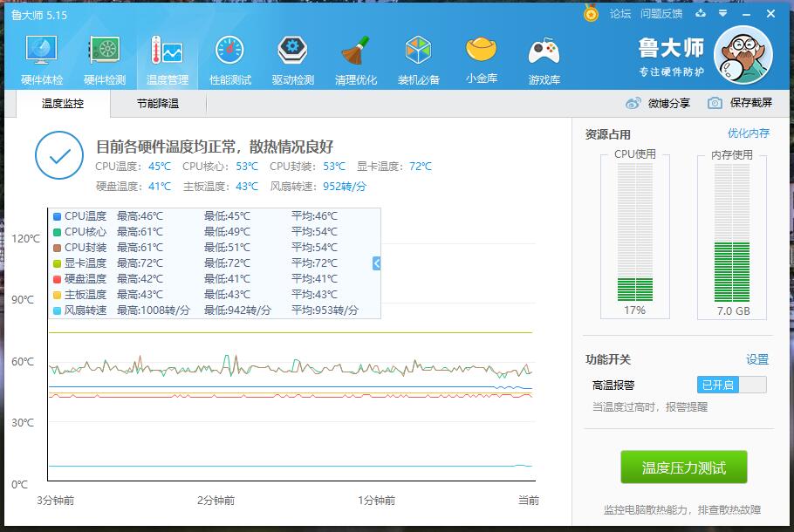Click the CPU温度: 45℃ reading
794x532 pixels.
pos(133,166)
